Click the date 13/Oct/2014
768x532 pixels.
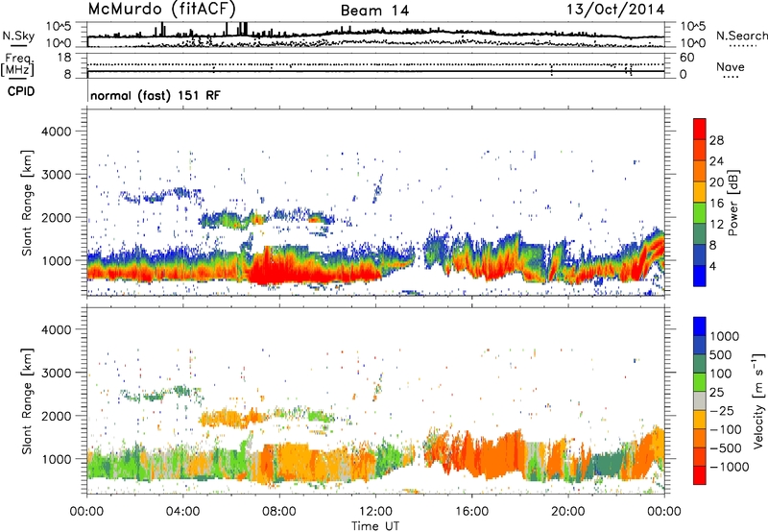click(x=615, y=10)
